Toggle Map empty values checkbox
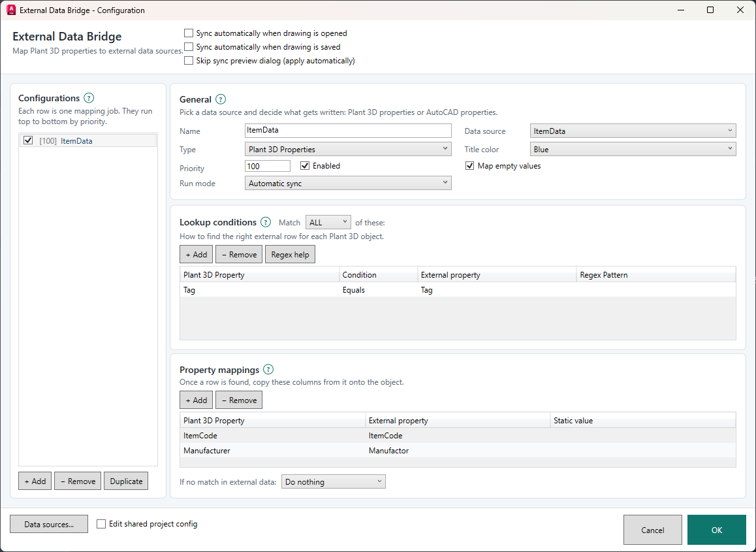Viewport: 756px width, 552px height. [x=469, y=166]
